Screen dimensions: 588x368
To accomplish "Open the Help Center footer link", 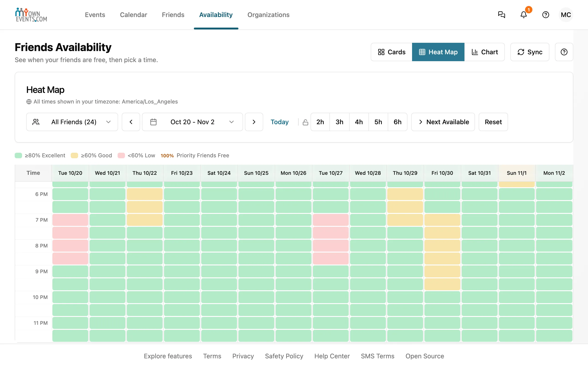I will click(332, 356).
